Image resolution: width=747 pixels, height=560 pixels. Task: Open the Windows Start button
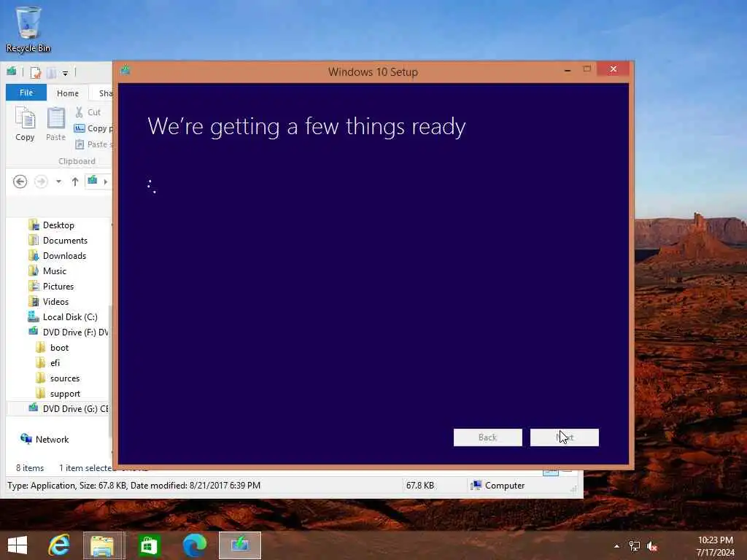tap(18, 545)
